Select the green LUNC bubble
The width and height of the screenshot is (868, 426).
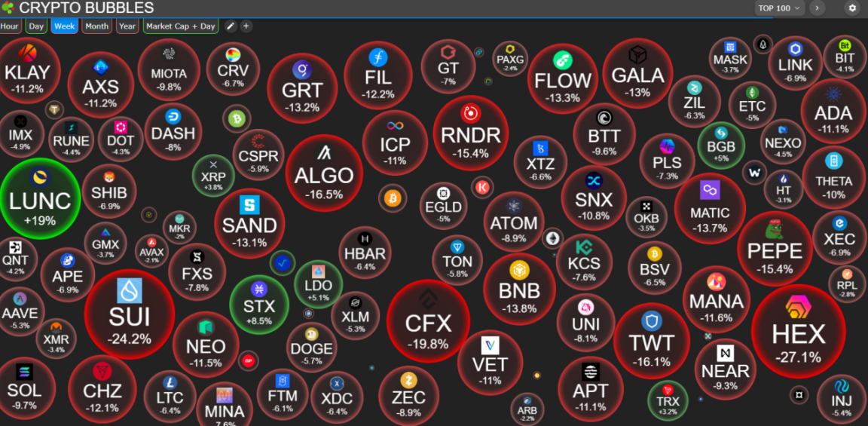[x=40, y=199]
